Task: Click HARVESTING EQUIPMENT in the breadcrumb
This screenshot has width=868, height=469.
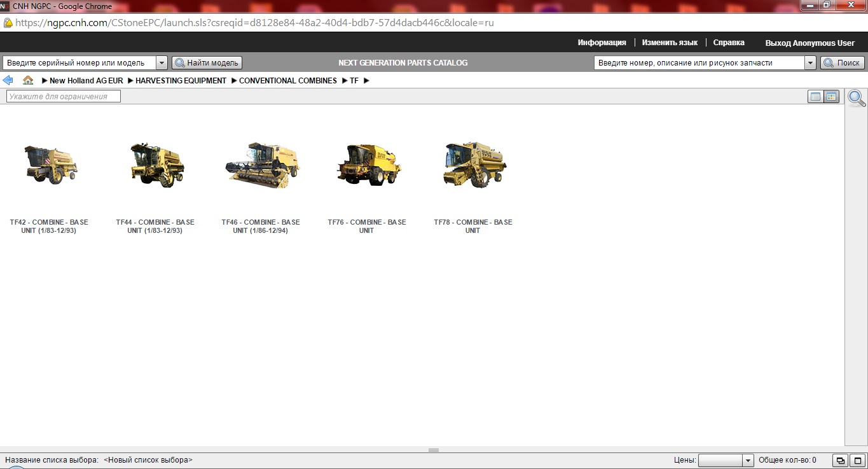Action: (x=181, y=81)
